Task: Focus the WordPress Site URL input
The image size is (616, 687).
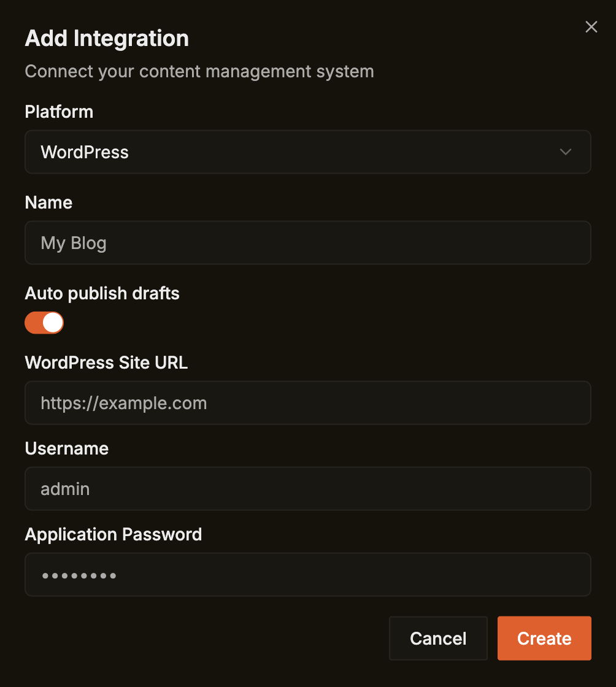Action: point(307,402)
